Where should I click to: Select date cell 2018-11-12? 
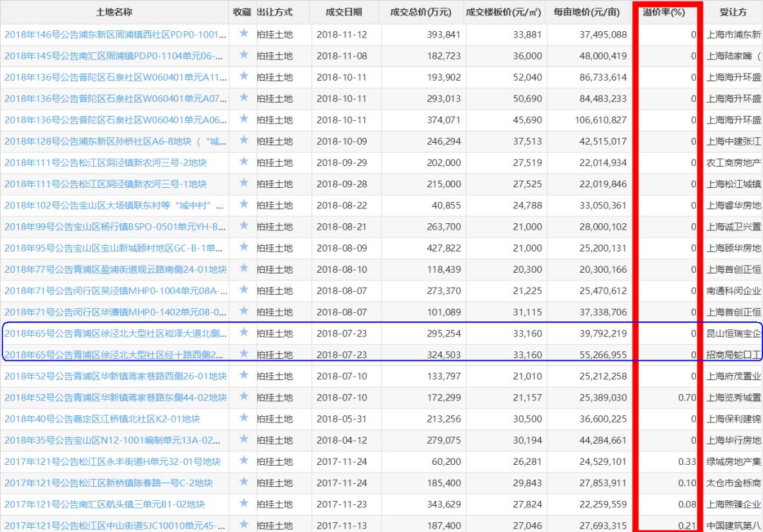coord(342,35)
